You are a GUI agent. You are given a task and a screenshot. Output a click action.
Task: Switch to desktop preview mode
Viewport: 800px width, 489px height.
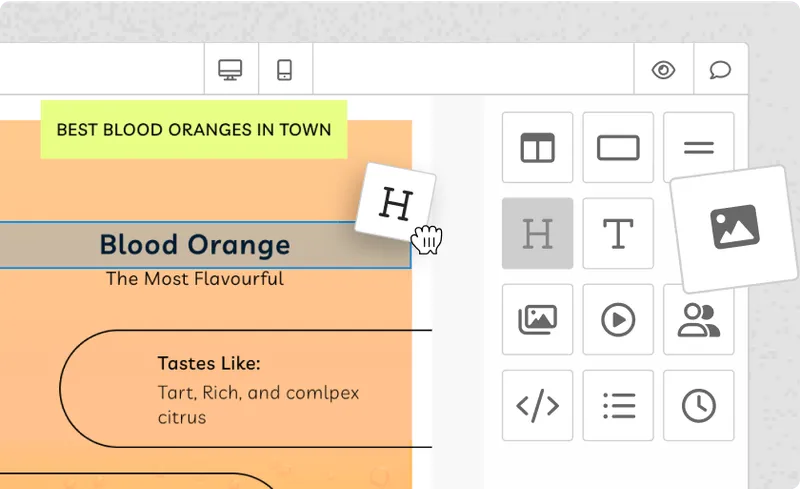click(231, 69)
